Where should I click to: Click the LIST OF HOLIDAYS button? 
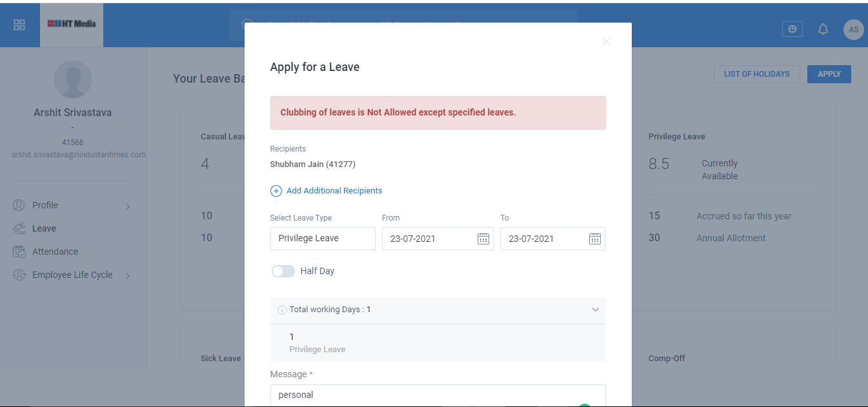click(x=756, y=74)
